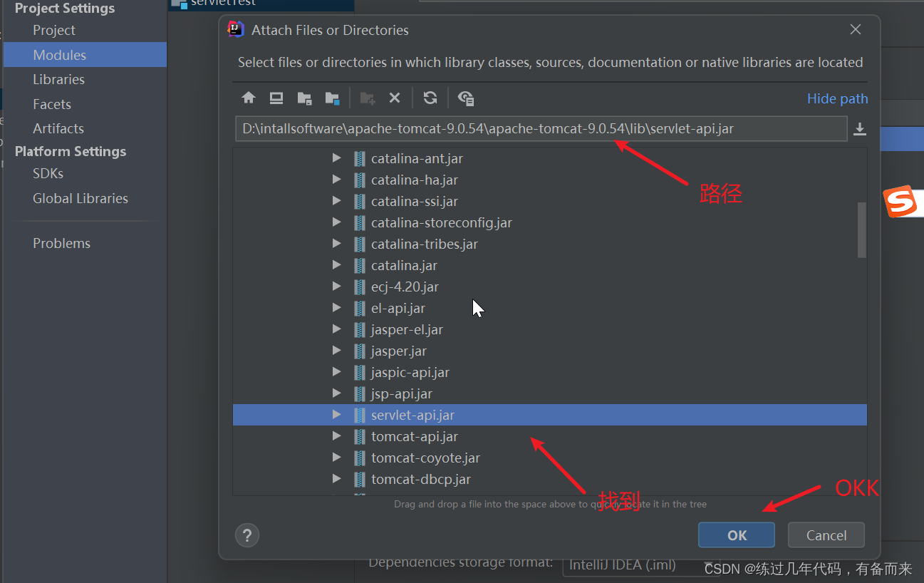Viewport: 924px width, 583px height.
Task: Select tomcat-dbcp.jar file name
Action: (x=421, y=479)
